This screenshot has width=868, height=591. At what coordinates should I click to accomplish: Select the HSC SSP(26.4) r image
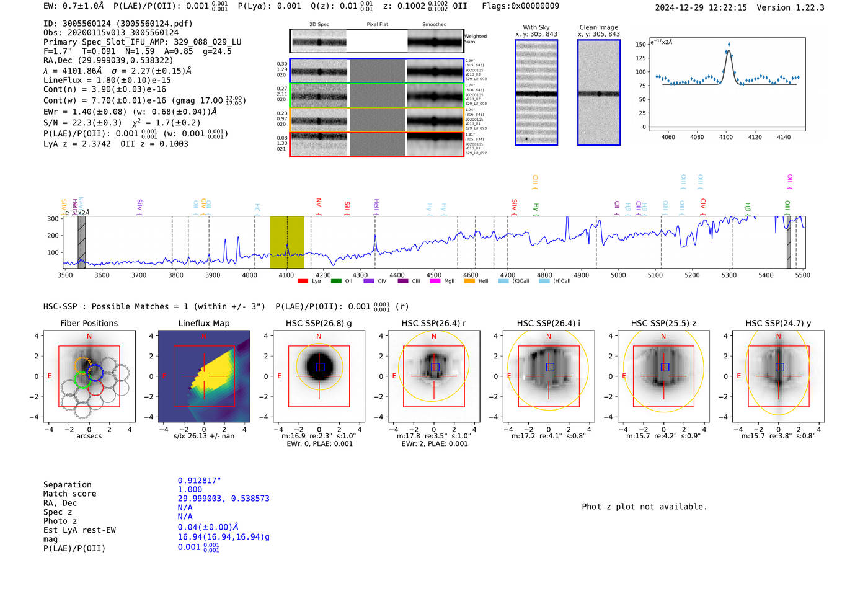434,376
